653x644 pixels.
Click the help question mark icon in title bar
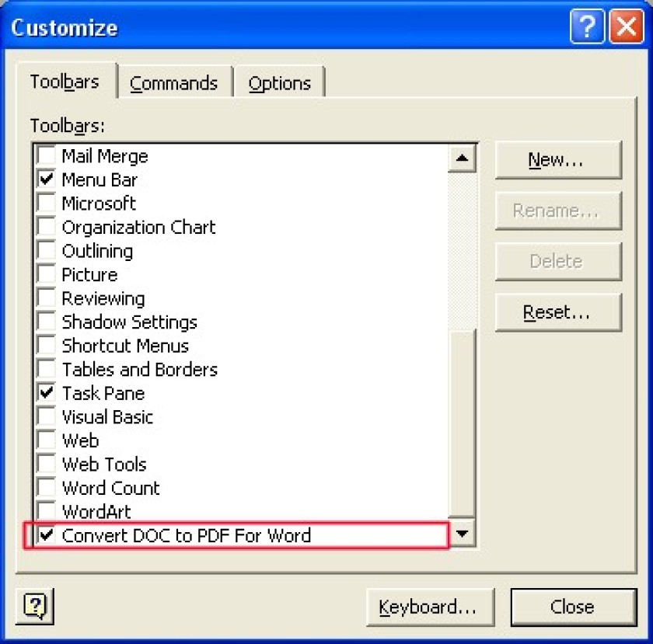587,26
